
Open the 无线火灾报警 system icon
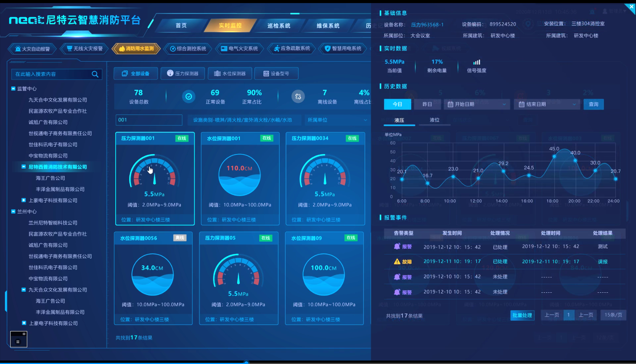coord(69,49)
